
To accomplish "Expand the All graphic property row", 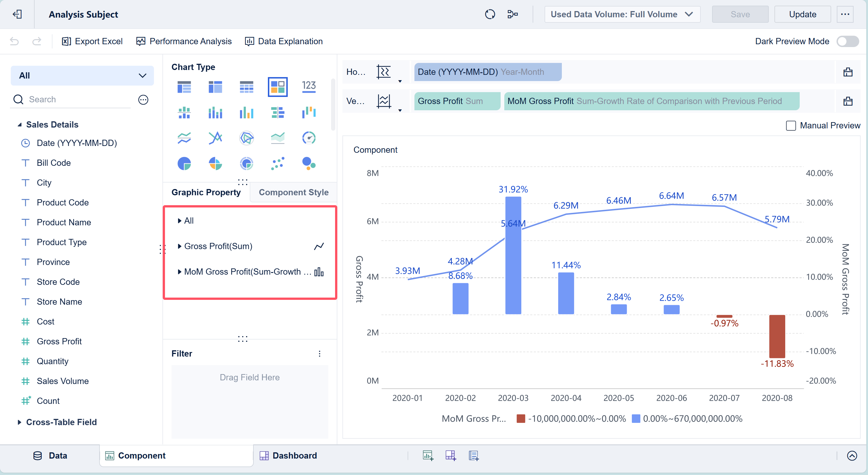I will tap(179, 221).
